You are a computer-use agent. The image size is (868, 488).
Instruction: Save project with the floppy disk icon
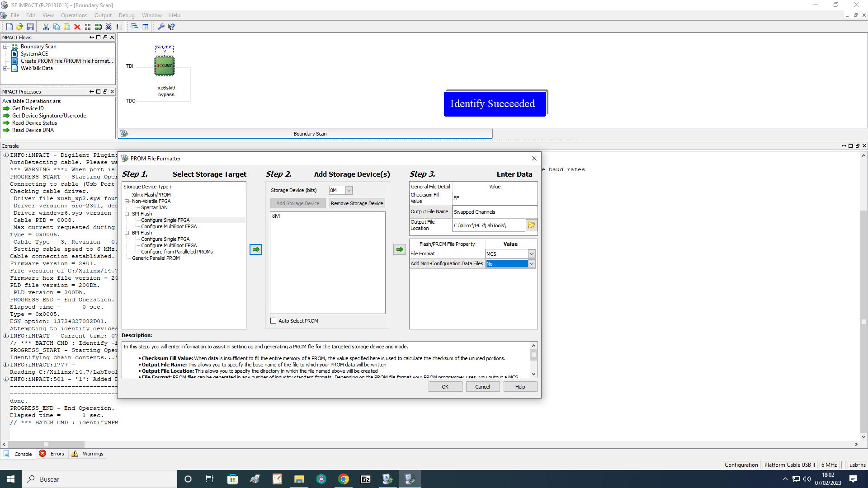click(x=30, y=27)
